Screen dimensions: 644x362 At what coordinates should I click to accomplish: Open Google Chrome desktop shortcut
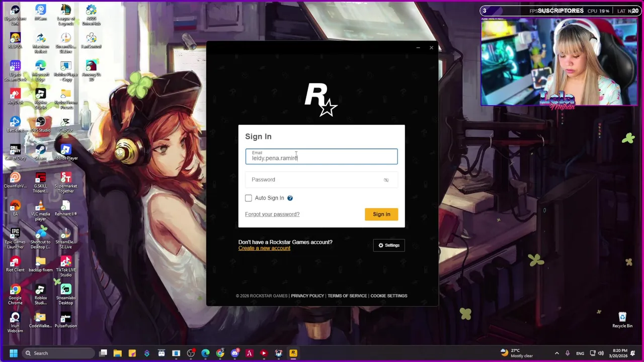point(15,295)
